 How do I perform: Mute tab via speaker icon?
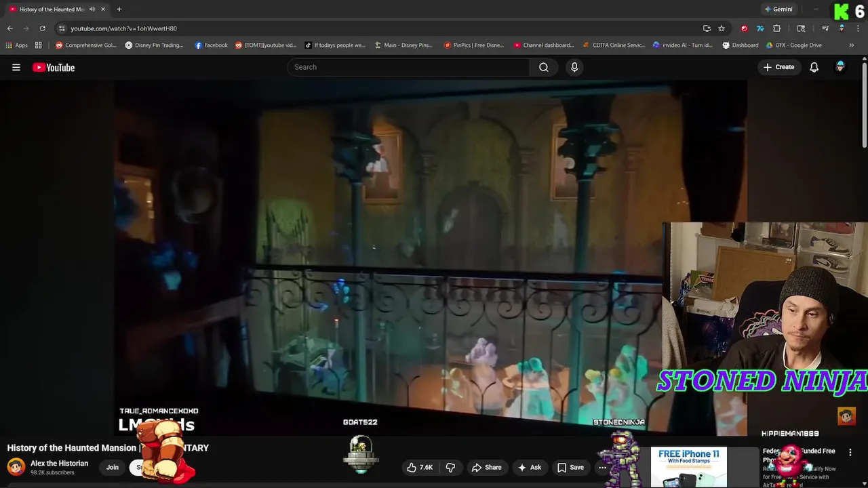pyautogui.click(x=92, y=9)
